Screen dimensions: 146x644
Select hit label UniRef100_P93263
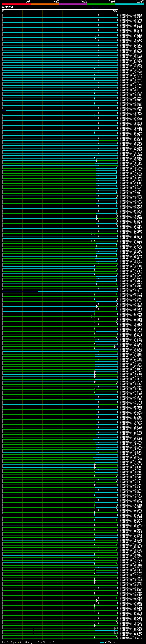click(131, 53)
